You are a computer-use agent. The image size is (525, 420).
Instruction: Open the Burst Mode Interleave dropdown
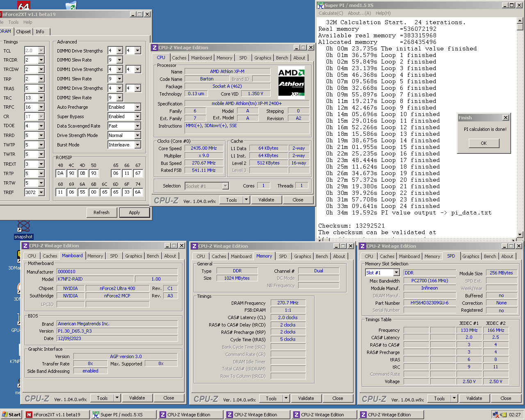[x=137, y=145]
